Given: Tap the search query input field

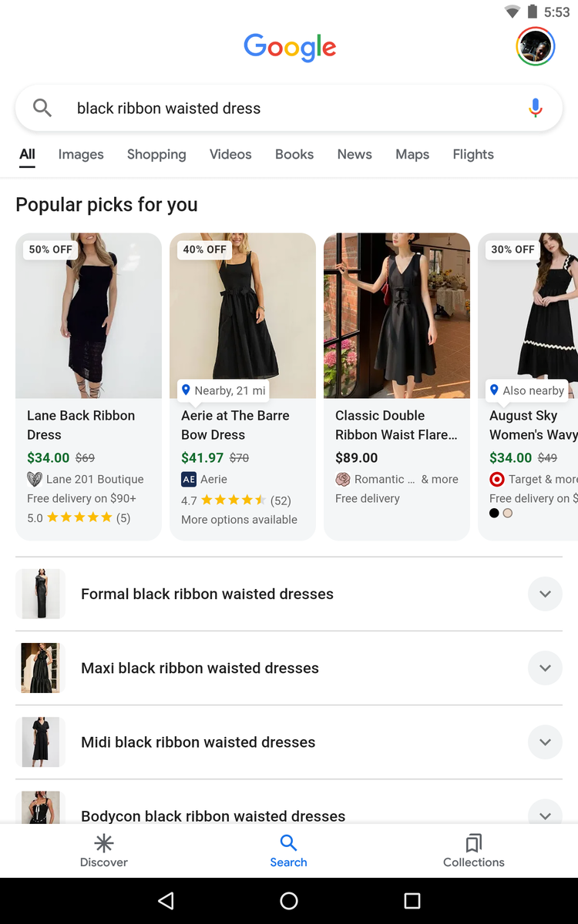Looking at the screenshot, I should tap(285, 109).
